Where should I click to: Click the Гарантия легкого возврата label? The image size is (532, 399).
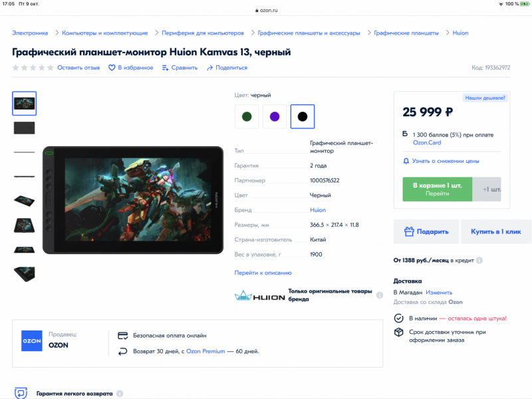coord(74,394)
